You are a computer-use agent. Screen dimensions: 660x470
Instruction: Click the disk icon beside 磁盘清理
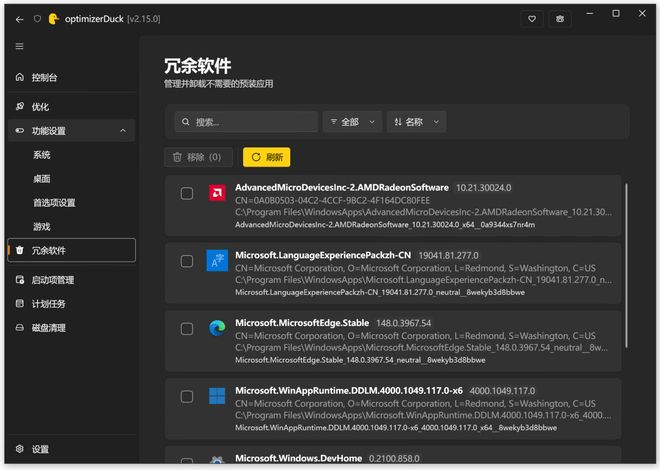click(19, 327)
